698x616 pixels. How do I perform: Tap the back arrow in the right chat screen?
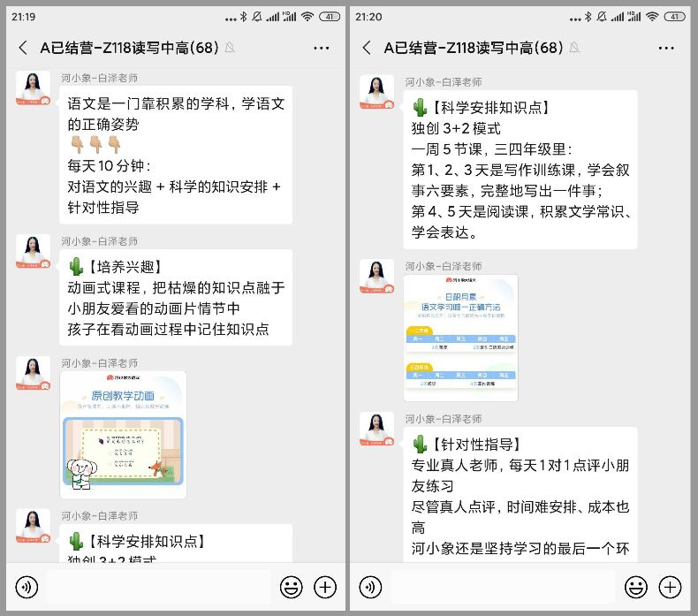click(367, 48)
